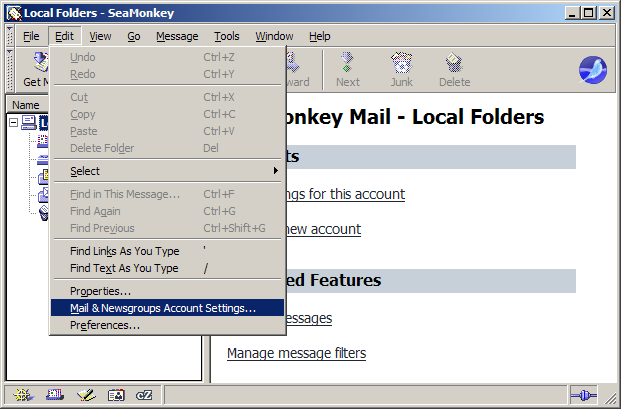Open Address Book status bar icon
Viewport: 621px width, 409px height.
coord(116,395)
